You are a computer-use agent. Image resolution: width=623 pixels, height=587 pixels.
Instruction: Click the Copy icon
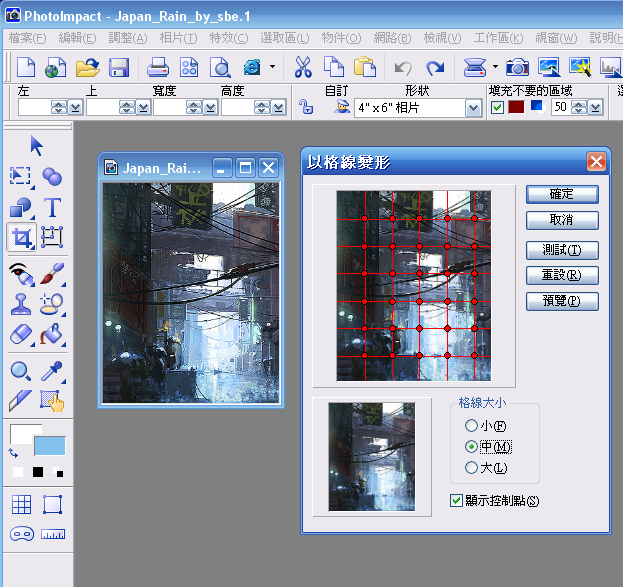[334, 67]
